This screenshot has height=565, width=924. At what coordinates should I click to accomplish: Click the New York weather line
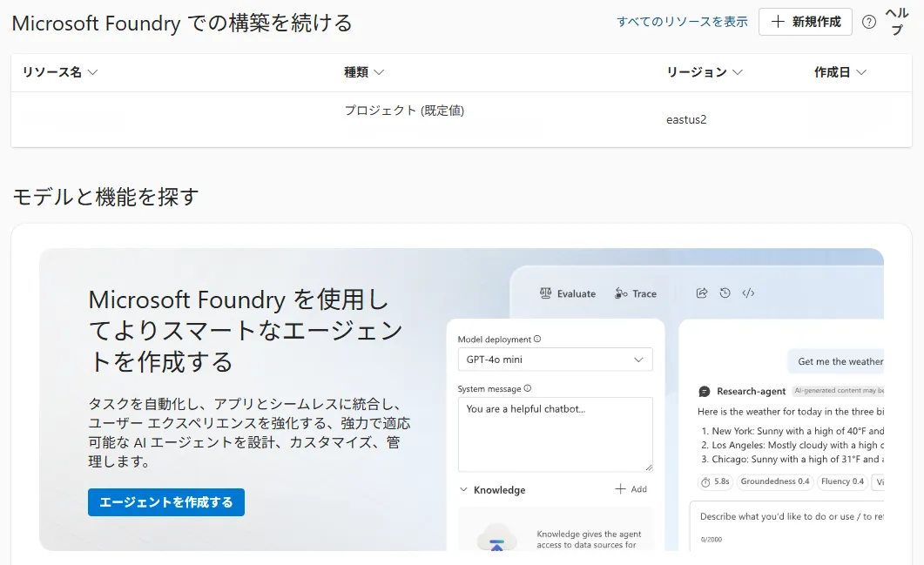tap(792, 431)
